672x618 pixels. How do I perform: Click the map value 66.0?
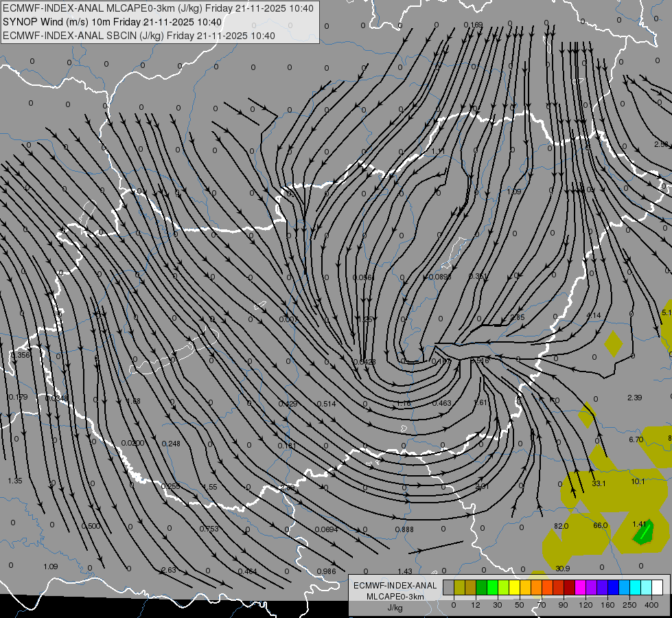[601, 525]
